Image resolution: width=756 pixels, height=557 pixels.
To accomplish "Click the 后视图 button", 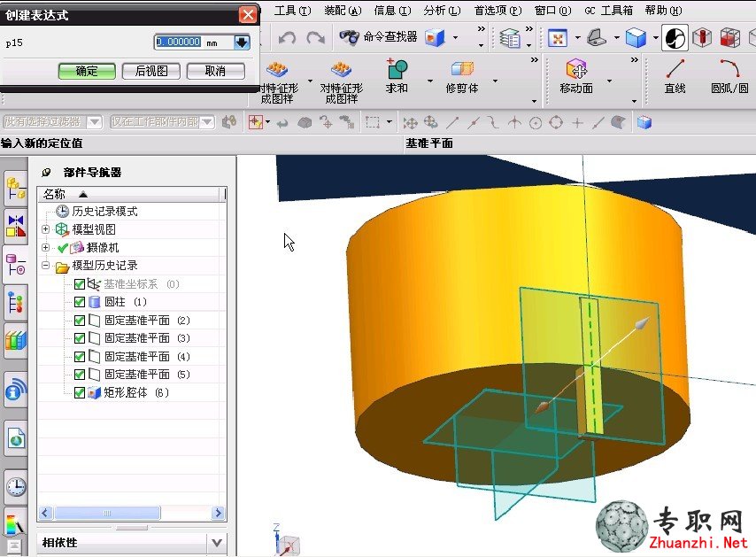I will (150, 72).
